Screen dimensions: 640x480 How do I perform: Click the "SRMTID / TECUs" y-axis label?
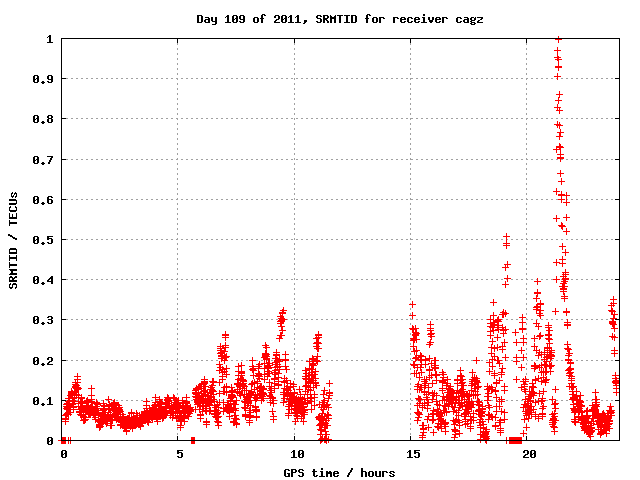(14, 240)
